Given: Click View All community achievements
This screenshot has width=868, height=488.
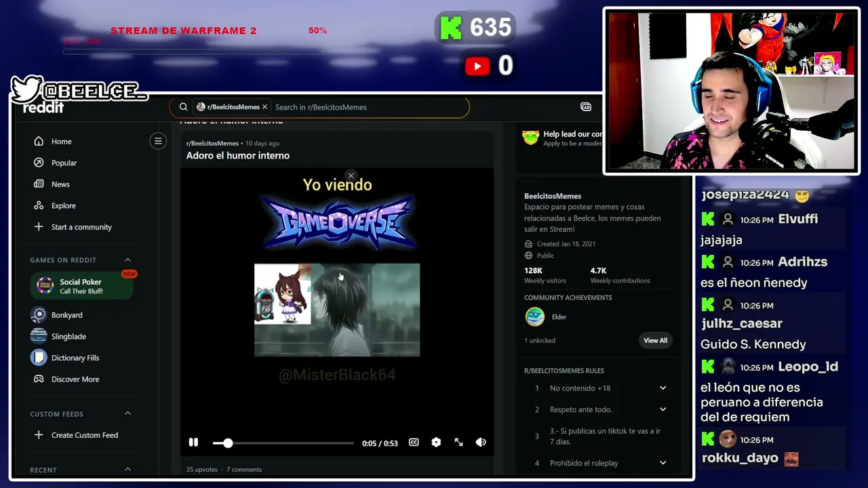Looking at the screenshot, I should (x=655, y=340).
